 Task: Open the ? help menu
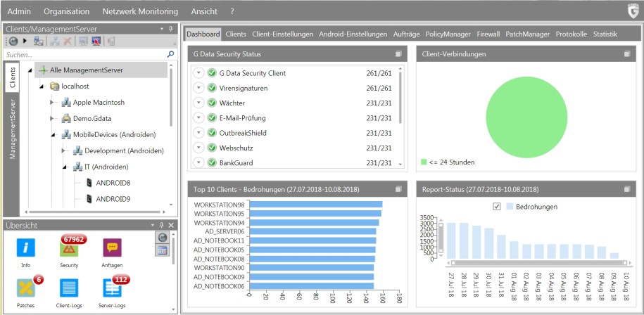tap(232, 11)
